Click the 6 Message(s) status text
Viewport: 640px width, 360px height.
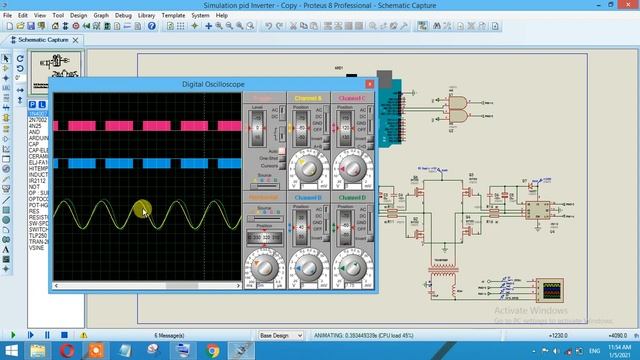pos(169,336)
